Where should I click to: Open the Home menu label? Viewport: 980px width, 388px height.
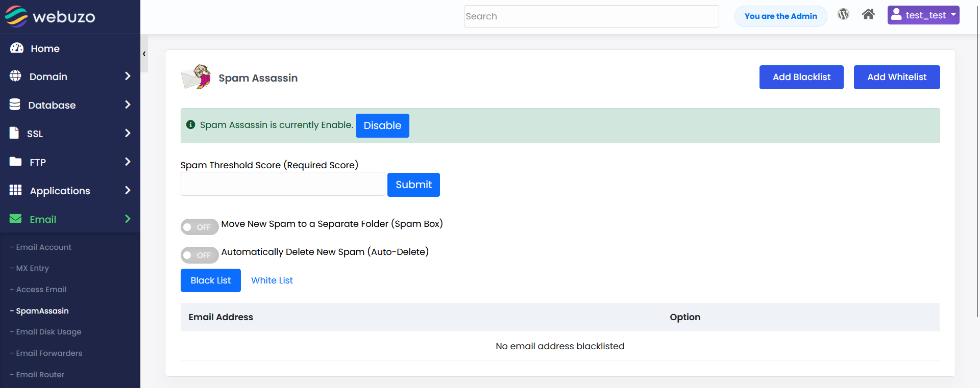click(45, 48)
